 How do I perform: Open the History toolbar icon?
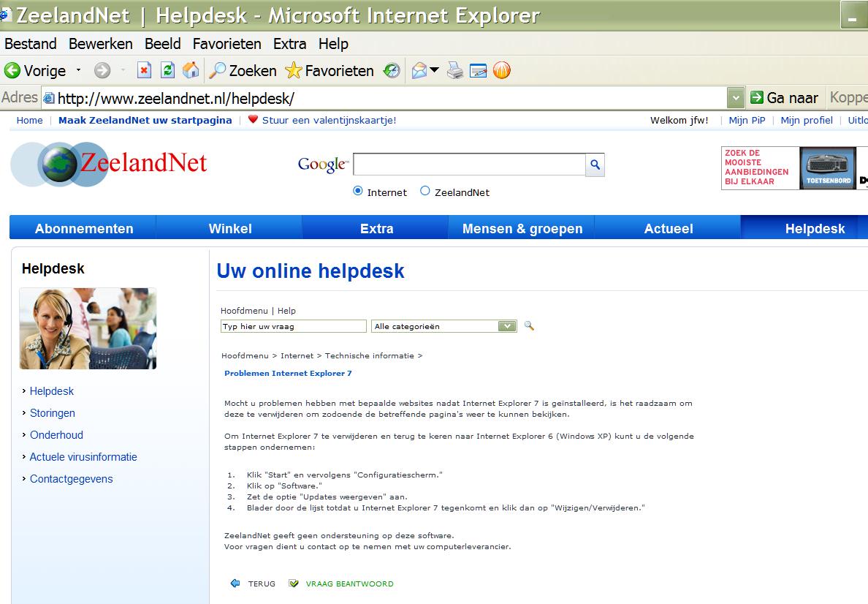tap(392, 70)
